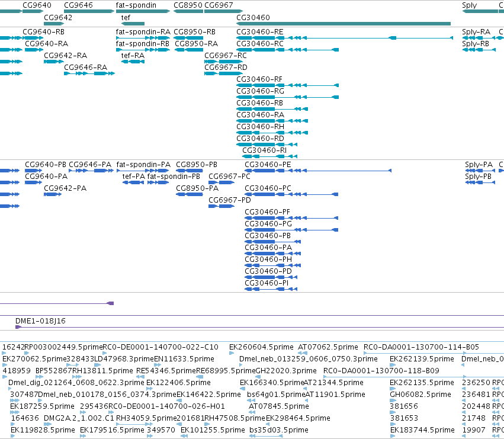Open CDS feature CG30460-PG
The width and height of the screenshot is (504, 439).
pyautogui.click(x=268, y=224)
